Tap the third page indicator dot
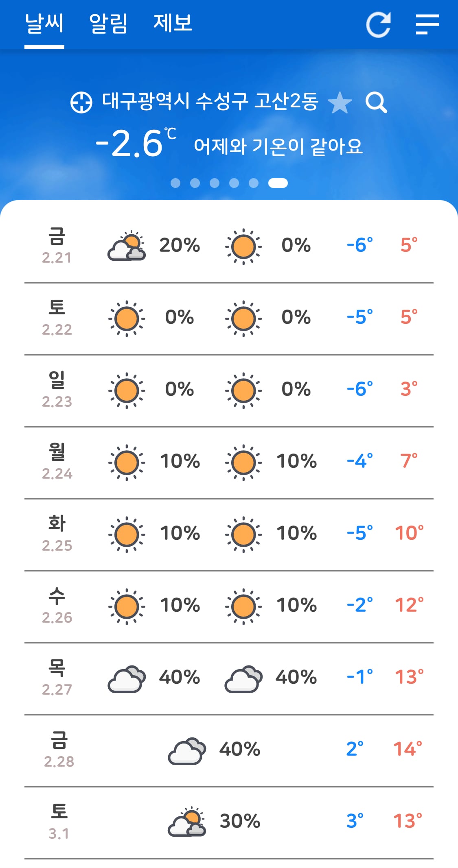This screenshot has height=868, width=458. 215,183
